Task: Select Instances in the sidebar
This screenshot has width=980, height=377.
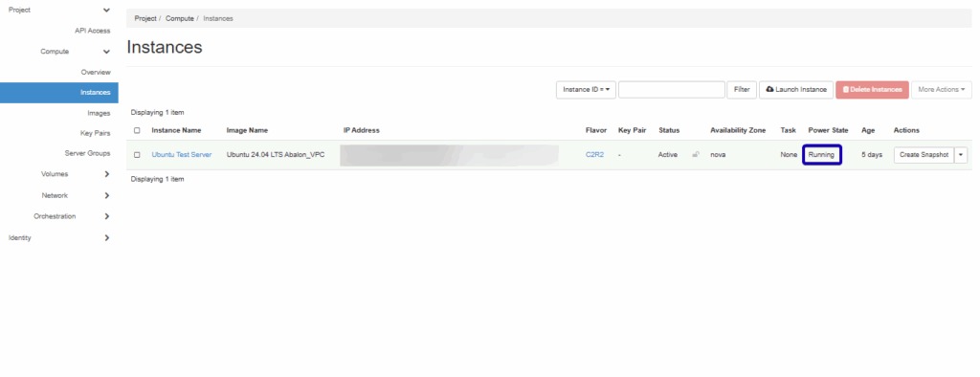Action: pos(58,93)
